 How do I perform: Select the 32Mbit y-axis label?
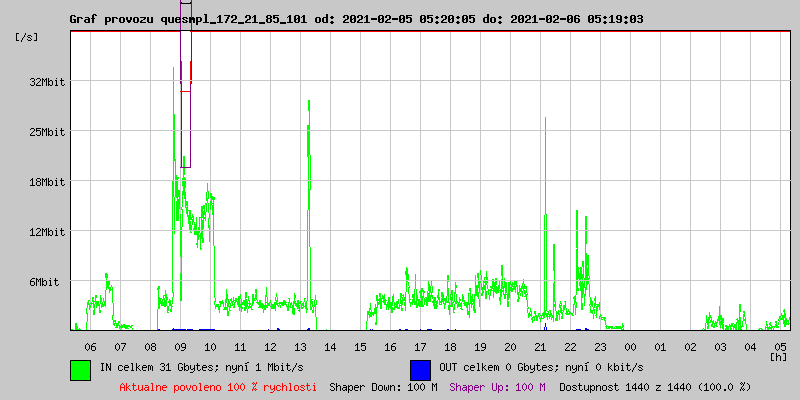47,82
